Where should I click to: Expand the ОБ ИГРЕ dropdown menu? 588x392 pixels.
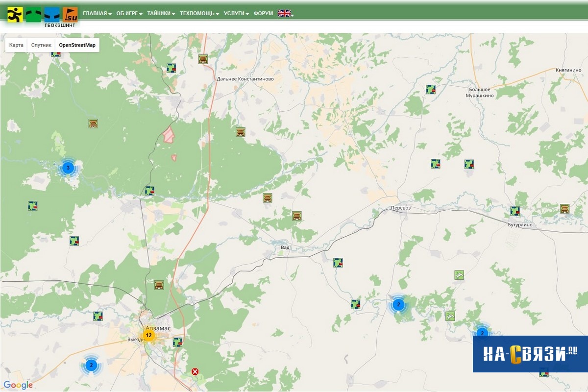tap(129, 14)
